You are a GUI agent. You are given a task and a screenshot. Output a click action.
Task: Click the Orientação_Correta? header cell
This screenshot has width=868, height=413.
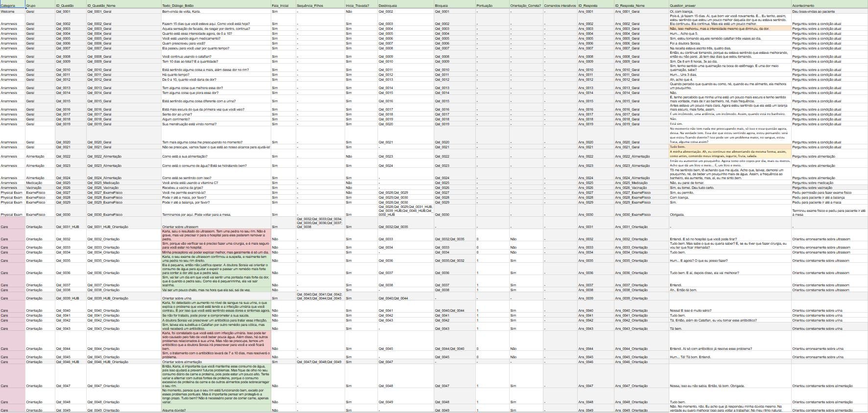(526, 5)
